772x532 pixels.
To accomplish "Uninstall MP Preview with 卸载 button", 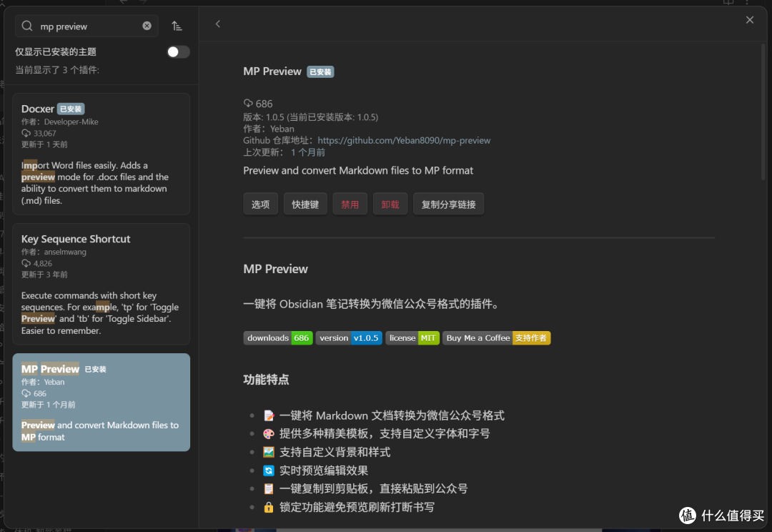I will coord(390,204).
